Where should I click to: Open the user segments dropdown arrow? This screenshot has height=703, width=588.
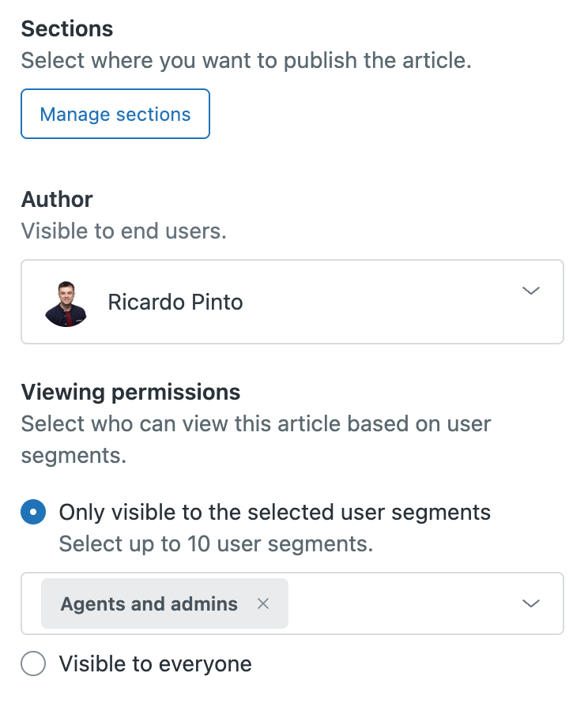(531, 604)
